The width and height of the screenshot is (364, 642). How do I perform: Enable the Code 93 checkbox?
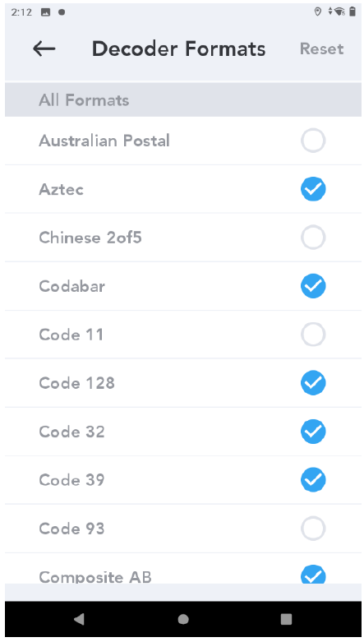[x=313, y=529]
